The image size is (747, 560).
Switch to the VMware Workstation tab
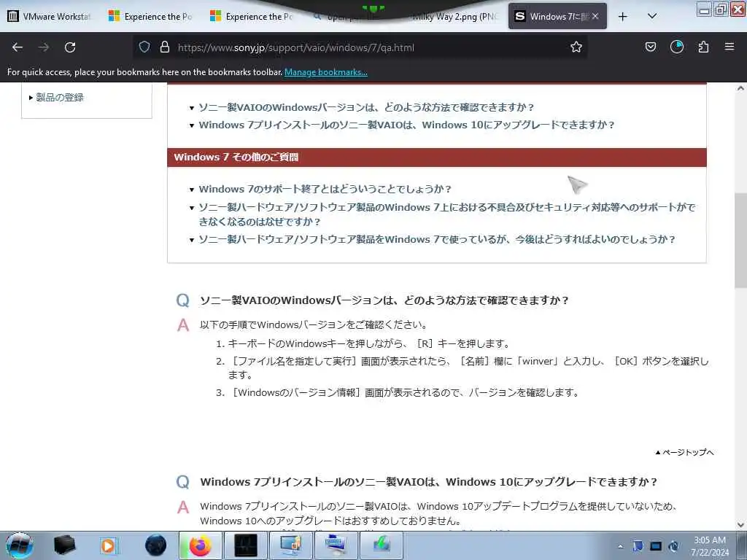click(x=49, y=16)
